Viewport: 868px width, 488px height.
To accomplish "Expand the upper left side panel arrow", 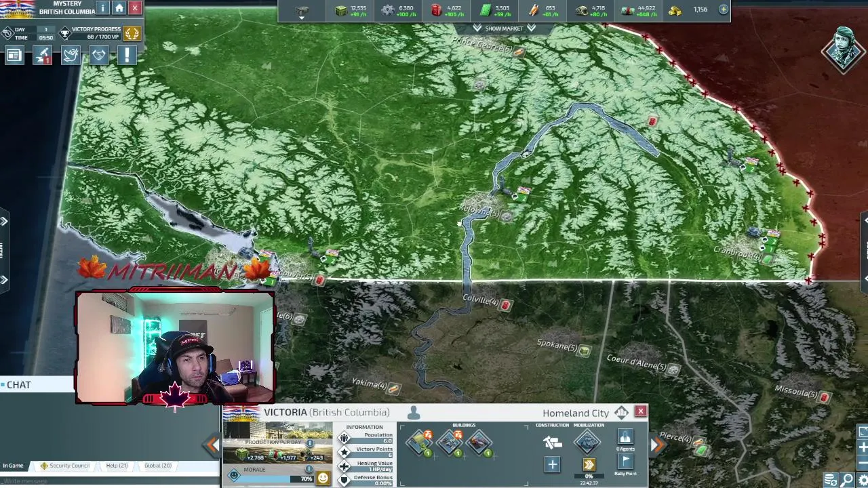I will click(3, 221).
